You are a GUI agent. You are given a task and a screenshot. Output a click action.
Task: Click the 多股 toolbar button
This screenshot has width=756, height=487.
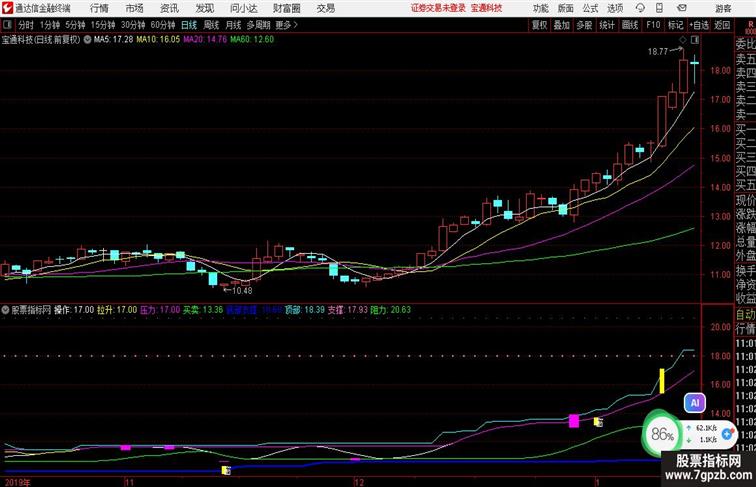pyautogui.click(x=584, y=25)
